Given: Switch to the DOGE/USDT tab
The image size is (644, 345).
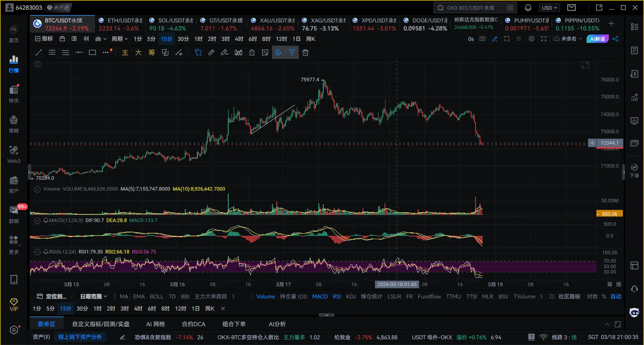Looking at the screenshot, I should tap(425, 24).
